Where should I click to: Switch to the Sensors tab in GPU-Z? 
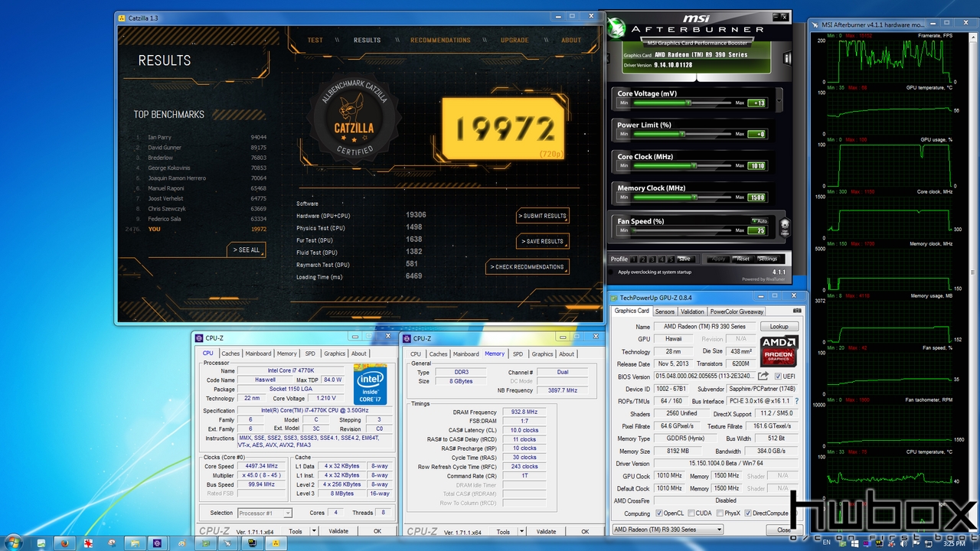tap(665, 311)
